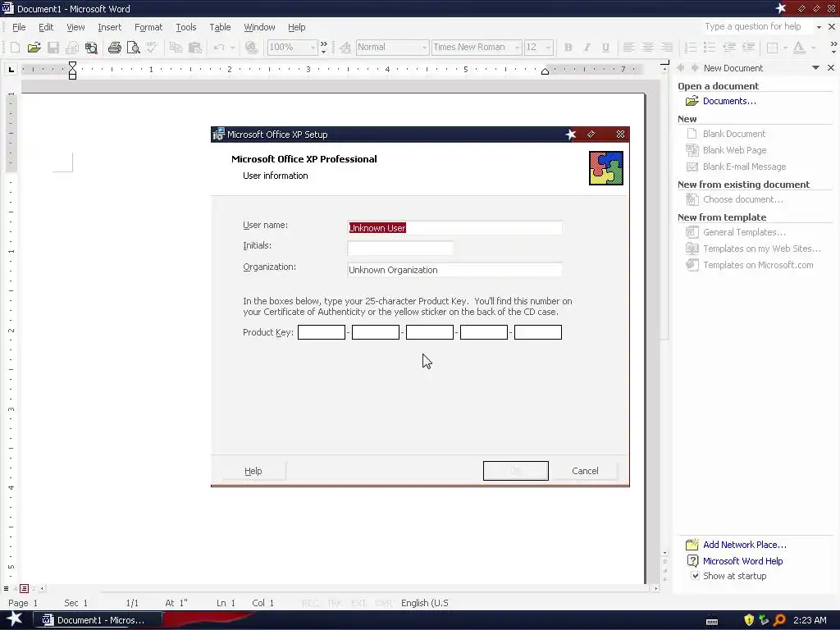The image size is (840, 630).
Task: Click the Save floppy disk icon
Action: click(x=53, y=48)
